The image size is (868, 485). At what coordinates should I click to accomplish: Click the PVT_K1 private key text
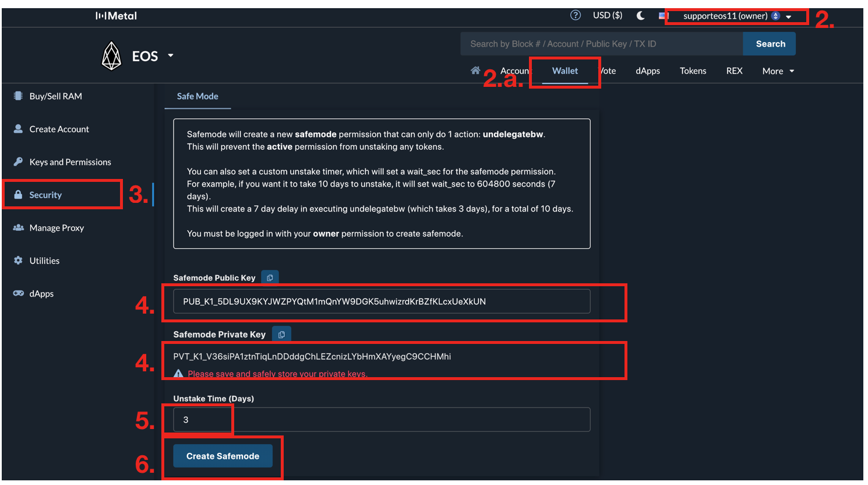[x=312, y=356]
